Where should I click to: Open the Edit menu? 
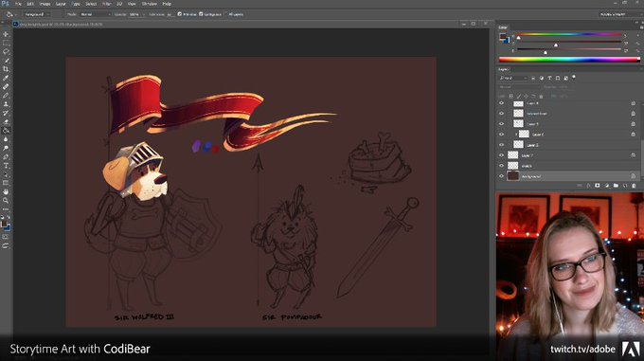click(30, 4)
